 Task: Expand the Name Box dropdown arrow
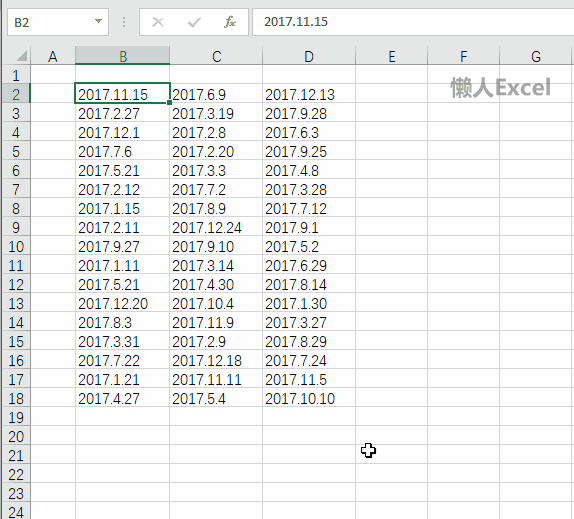click(98, 21)
